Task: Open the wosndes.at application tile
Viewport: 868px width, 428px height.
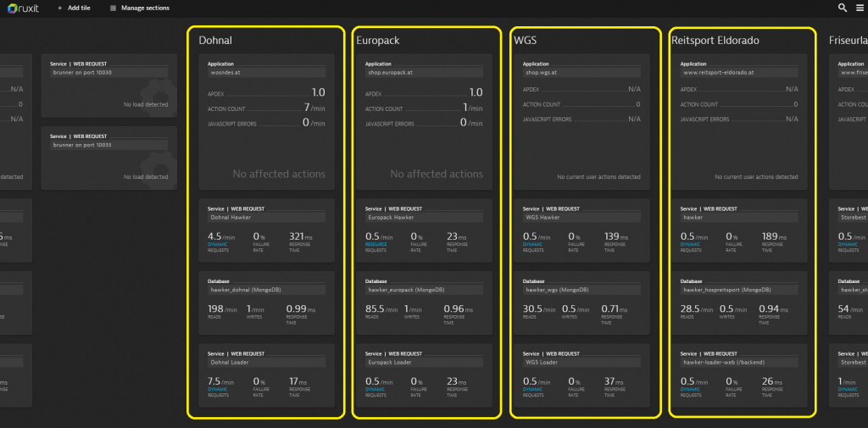Action: tap(266, 122)
